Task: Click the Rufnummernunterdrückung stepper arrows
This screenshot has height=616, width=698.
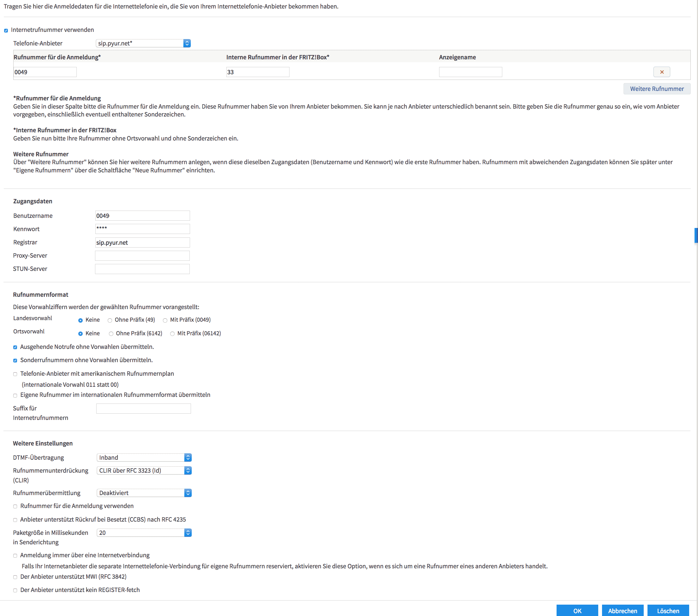Action: [x=188, y=470]
